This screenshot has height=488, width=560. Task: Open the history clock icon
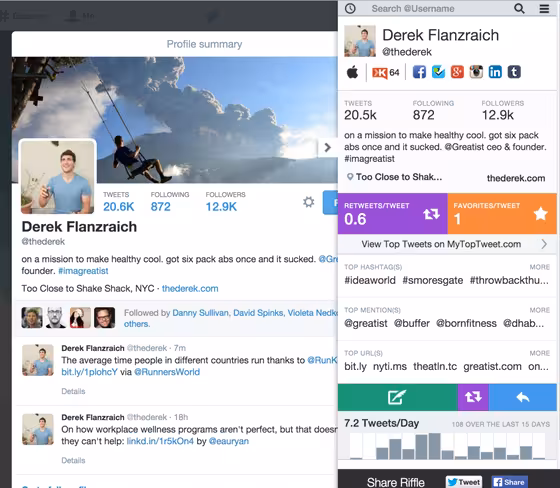pyautogui.click(x=350, y=9)
